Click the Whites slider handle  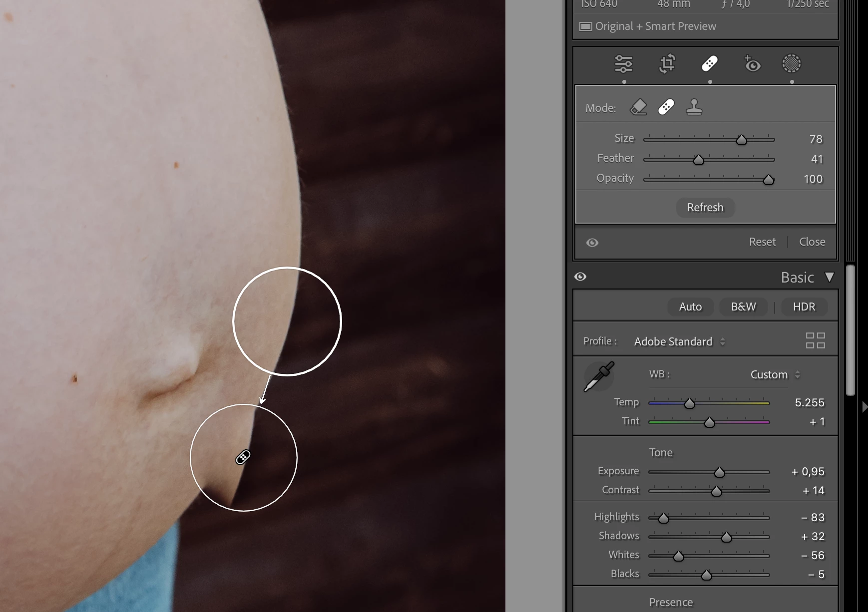(x=678, y=557)
